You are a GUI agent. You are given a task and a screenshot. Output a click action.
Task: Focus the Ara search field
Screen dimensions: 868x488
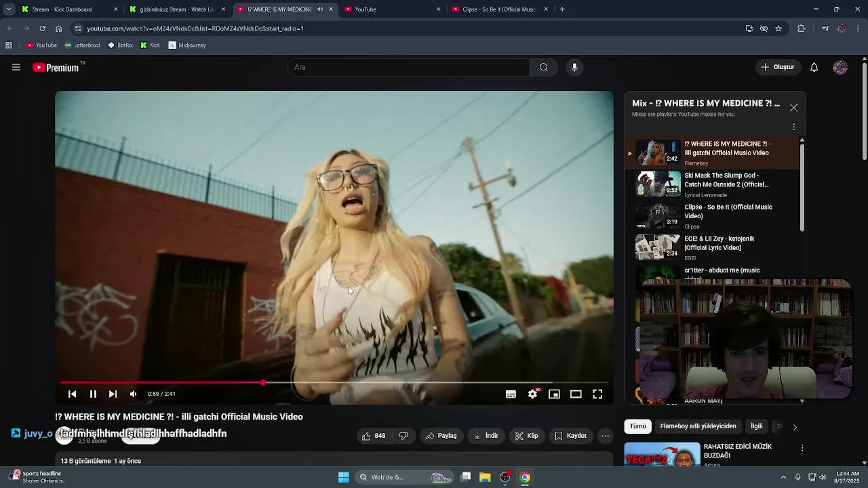pos(408,67)
